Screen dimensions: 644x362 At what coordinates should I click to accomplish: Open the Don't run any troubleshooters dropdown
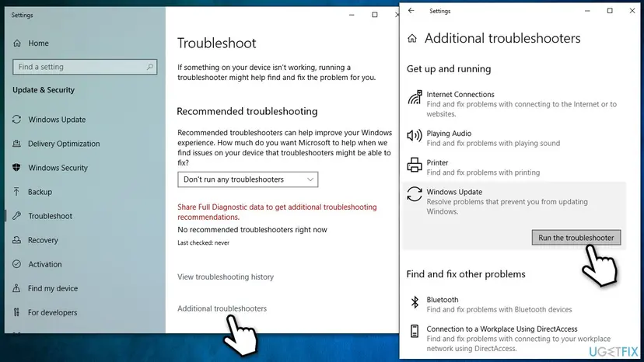(x=247, y=179)
